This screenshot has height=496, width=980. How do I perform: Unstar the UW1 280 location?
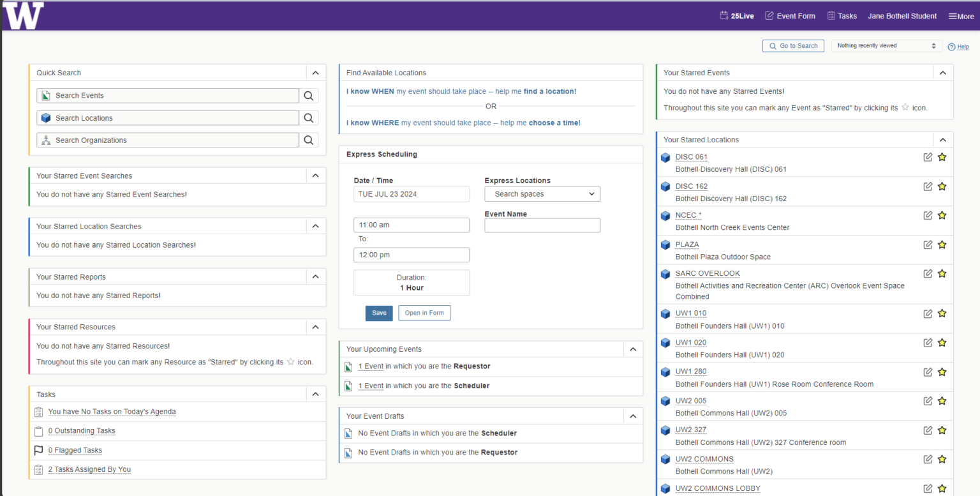(942, 372)
